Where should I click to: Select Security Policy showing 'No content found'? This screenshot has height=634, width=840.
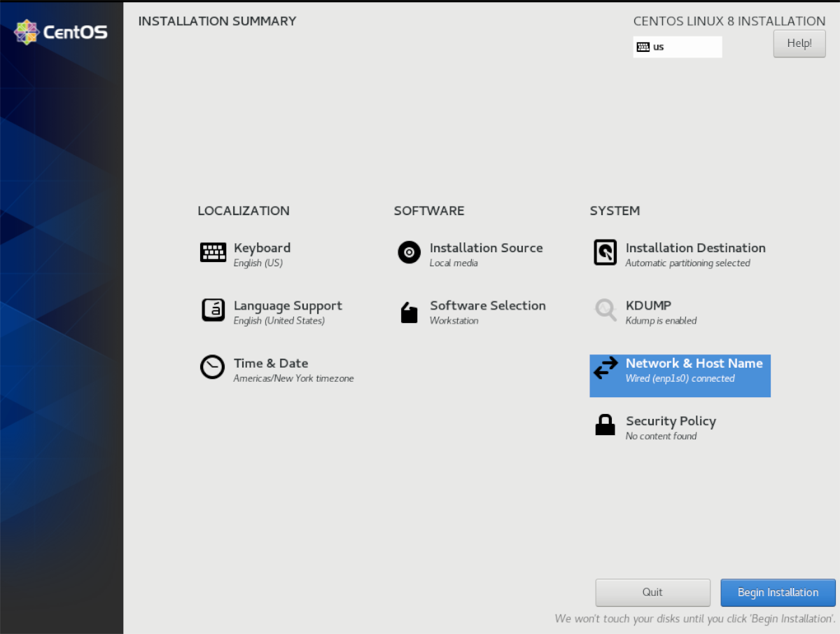671,427
